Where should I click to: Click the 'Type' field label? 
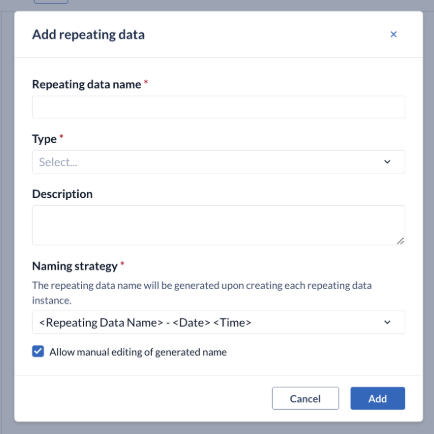point(44,139)
